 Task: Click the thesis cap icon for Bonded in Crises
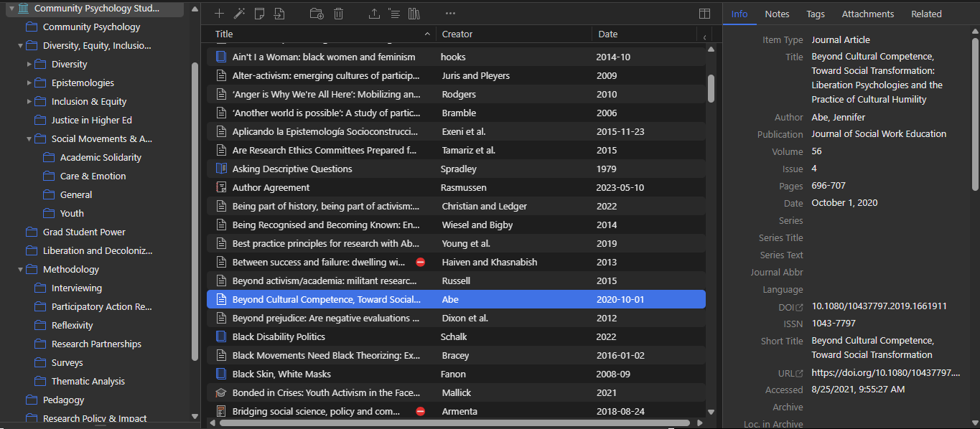click(x=221, y=392)
